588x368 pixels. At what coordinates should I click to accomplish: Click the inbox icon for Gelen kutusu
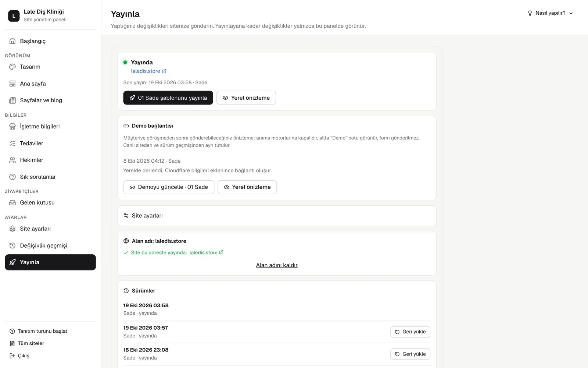(12, 203)
